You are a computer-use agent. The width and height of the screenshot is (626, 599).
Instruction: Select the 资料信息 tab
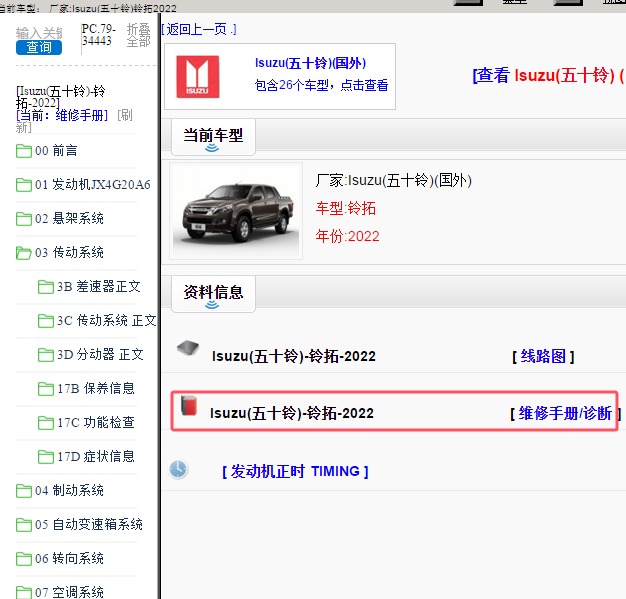[213, 294]
